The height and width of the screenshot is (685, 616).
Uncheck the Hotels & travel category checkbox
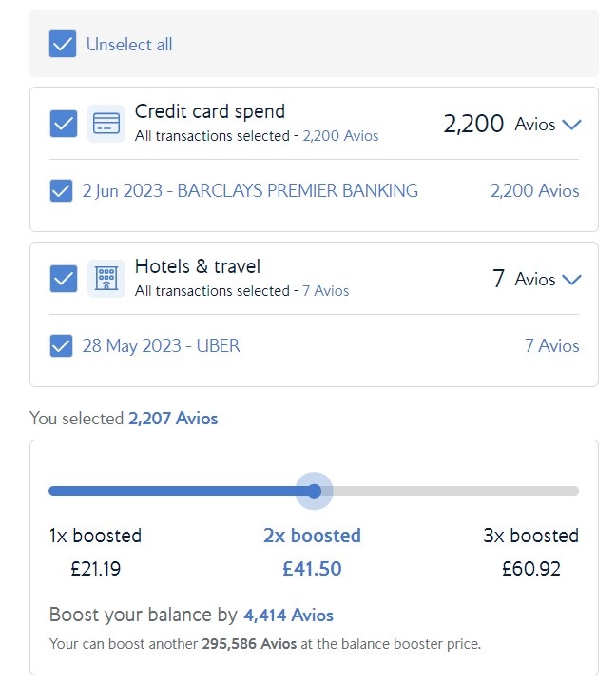pyautogui.click(x=64, y=279)
